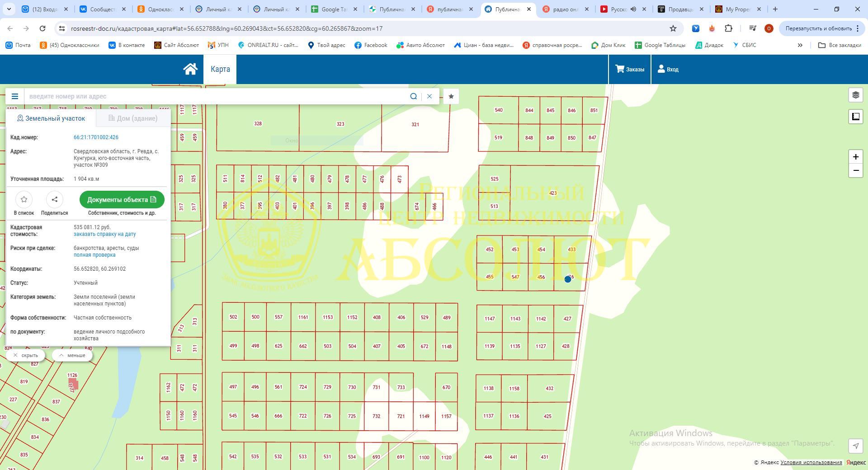Click скрыть to hide the panel
The width and height of the screenshot is (868, 470).
click(x=26, y=355)
